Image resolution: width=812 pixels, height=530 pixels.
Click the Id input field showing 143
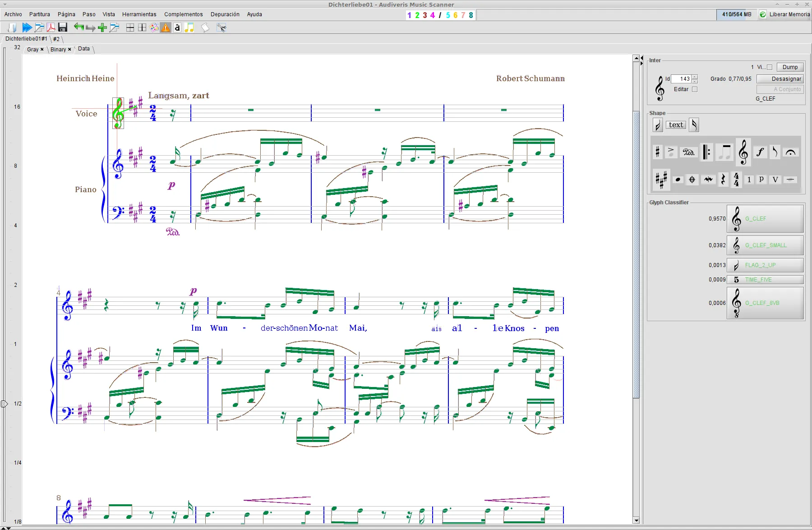[681, 79]
